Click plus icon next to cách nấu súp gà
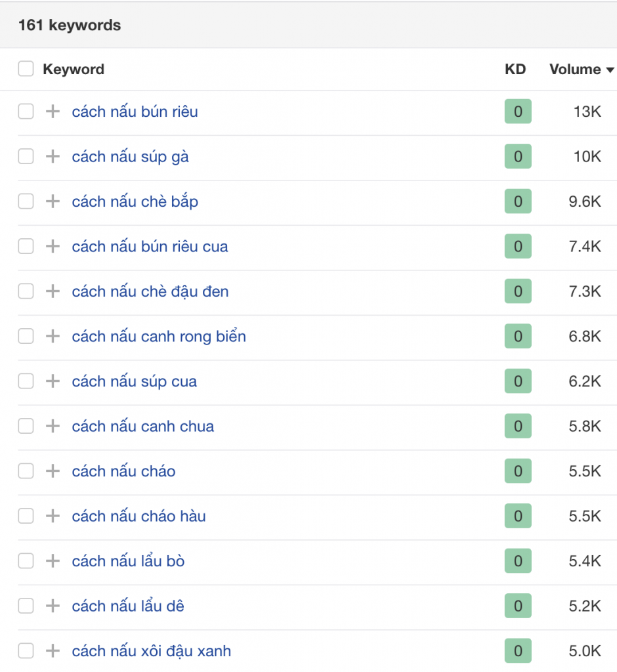 [x=53, y=157]
